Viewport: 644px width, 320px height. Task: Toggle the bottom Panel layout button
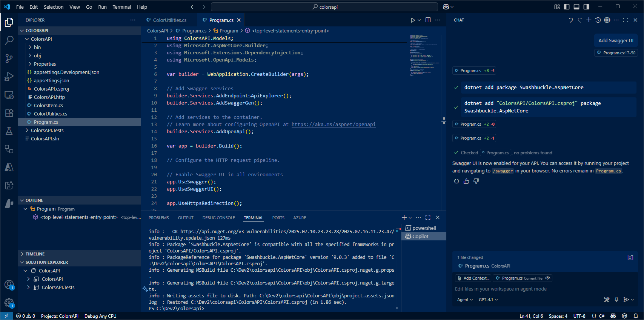(x=576, y=7)
